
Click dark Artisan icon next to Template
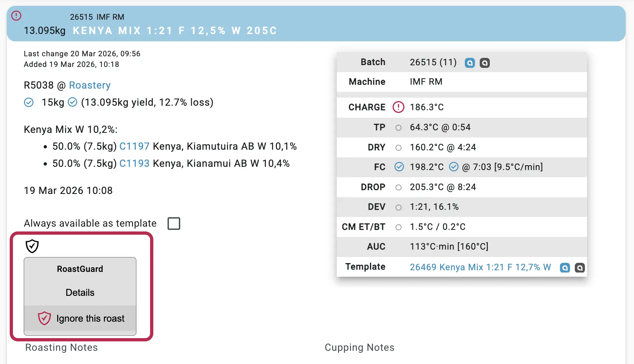pos(580,268)
